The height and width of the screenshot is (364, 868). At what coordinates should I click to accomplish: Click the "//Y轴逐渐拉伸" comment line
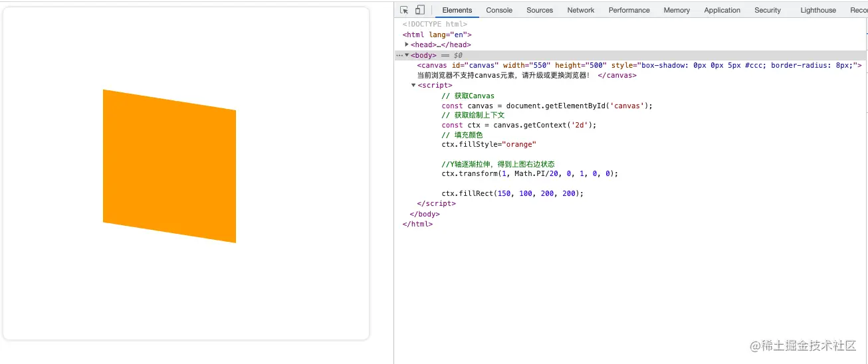point(498,164)
